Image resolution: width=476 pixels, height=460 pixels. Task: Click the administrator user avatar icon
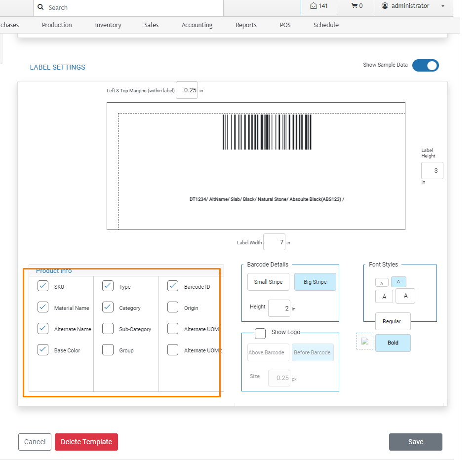click(x=385, y=6)
